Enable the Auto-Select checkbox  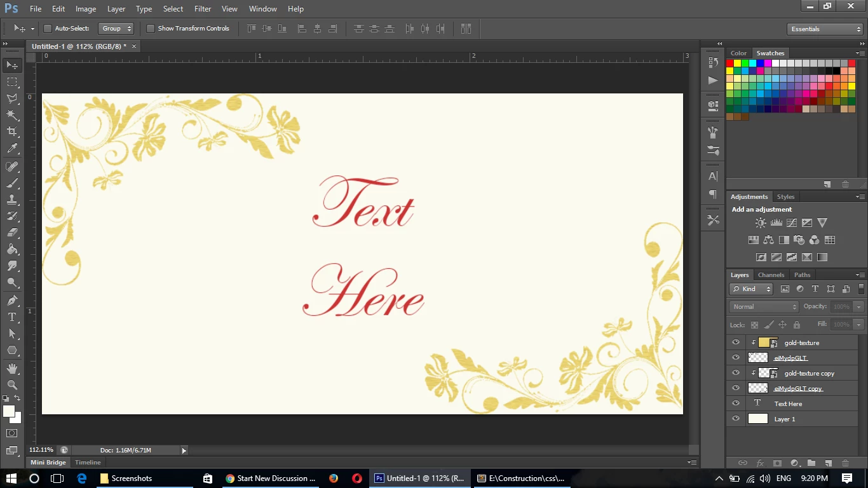[x=47, y=29]
